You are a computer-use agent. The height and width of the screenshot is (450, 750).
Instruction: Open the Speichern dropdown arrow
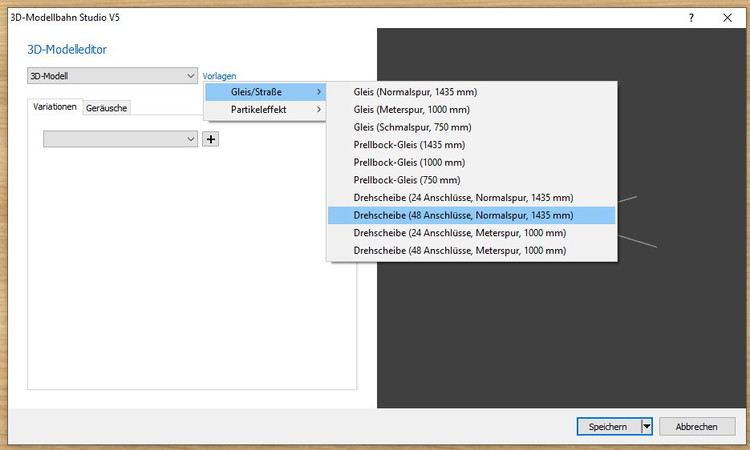point(646,427)
